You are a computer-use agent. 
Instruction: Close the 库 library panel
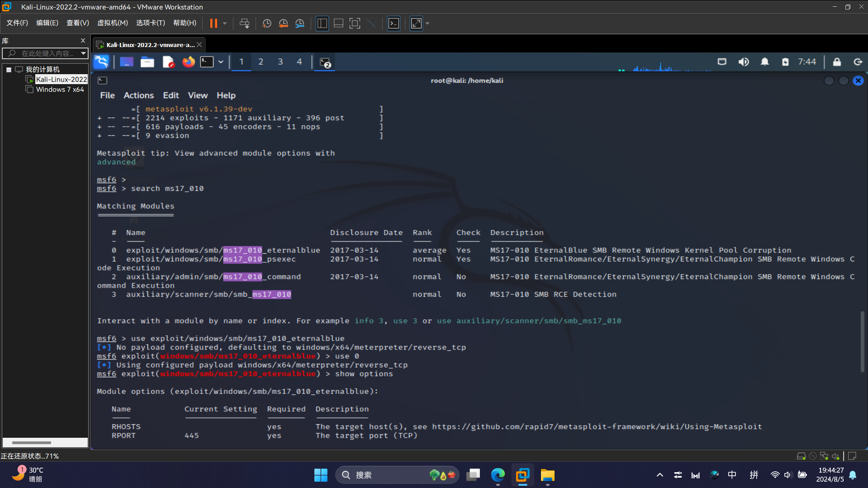pyautogui.click(x=83, y=41)
